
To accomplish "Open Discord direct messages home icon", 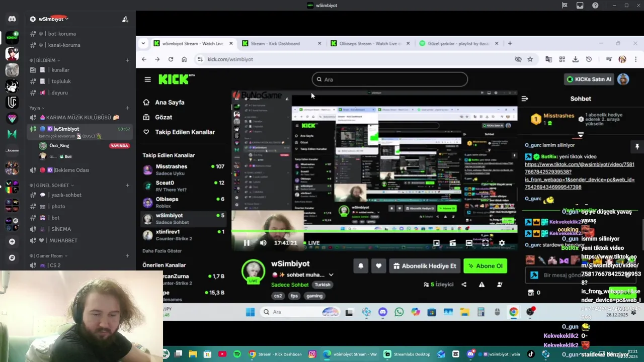I will [x=12, y=19].
